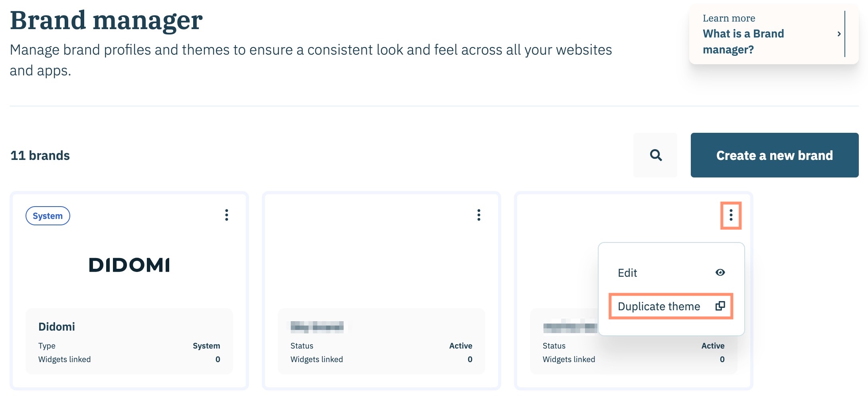
Task: Click the eye icon beside Edit
Action: pyautogui.click(x=720, y=272)
